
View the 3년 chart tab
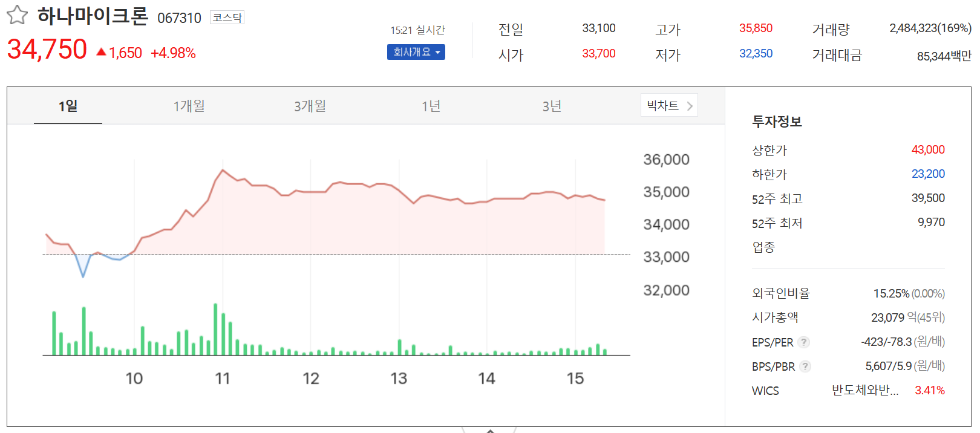[552, 106]
